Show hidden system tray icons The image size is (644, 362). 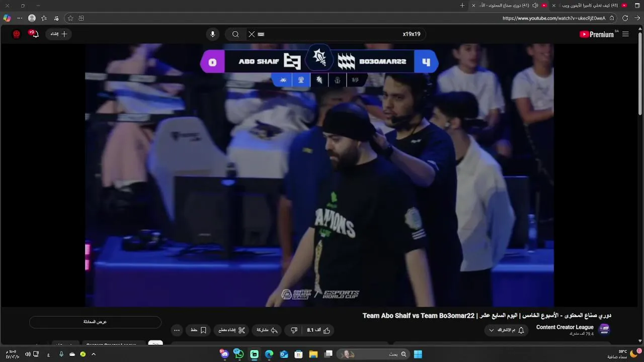pos(94,354)
